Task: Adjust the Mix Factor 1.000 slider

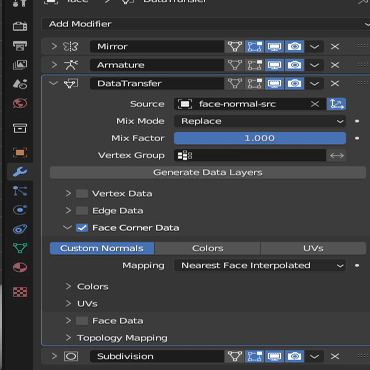Action: (x=260, y=138)
